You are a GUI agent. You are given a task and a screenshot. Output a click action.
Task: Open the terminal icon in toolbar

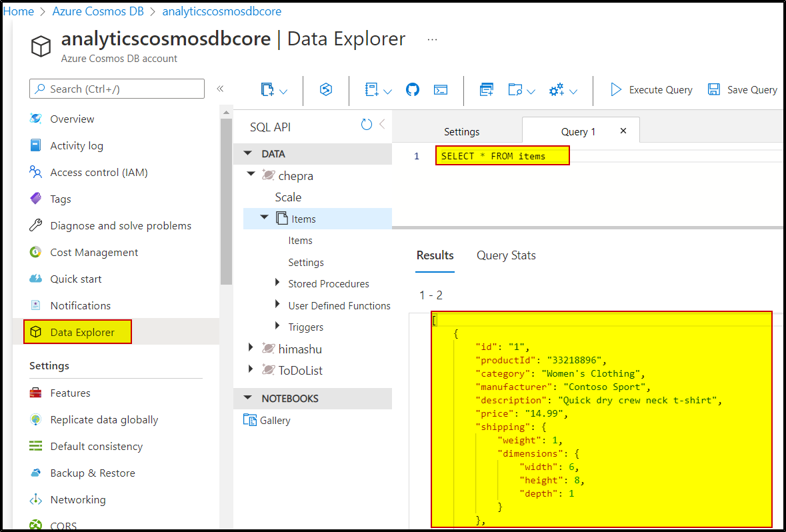coord(441,90)
